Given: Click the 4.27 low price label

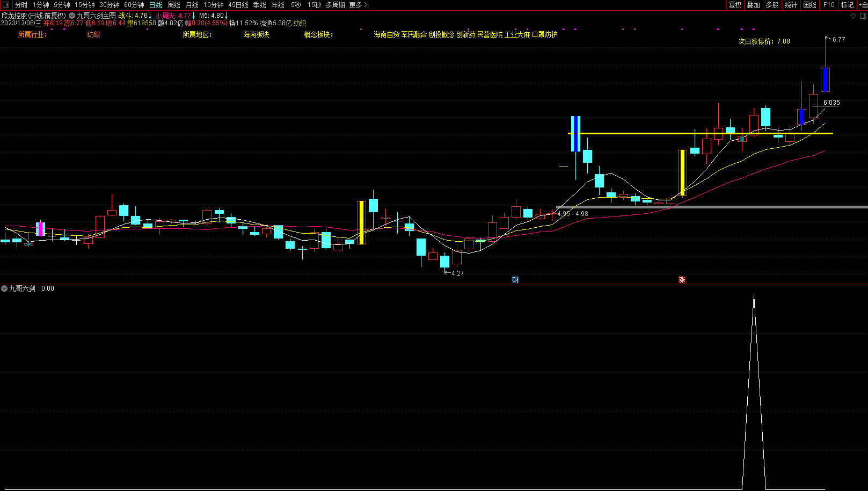Looking at the screenshot, I should (457, 273).
